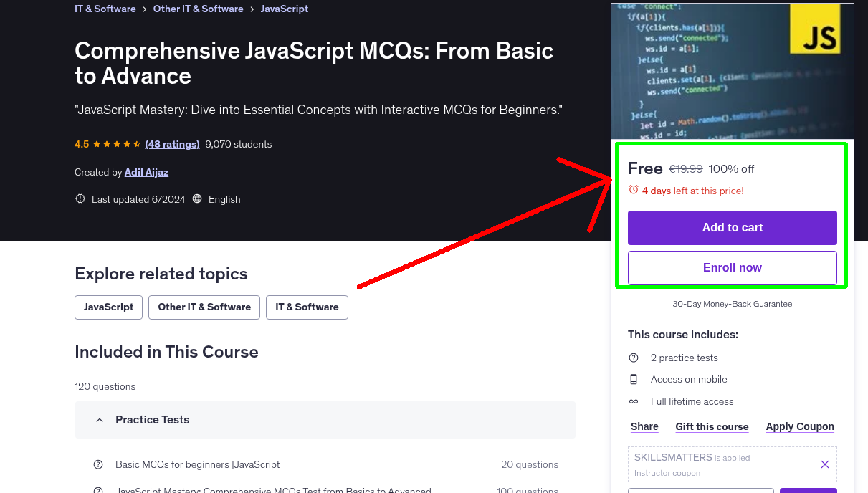Click the '9,070 students' text

pos(239,144)
